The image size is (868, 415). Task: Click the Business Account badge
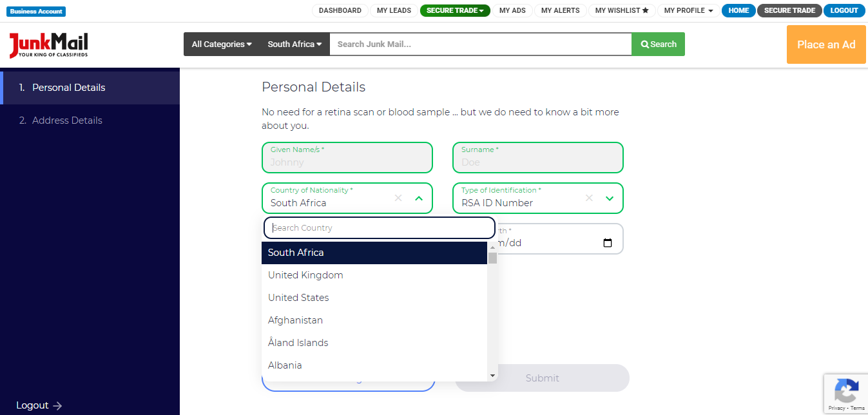(x=35, y=11)
